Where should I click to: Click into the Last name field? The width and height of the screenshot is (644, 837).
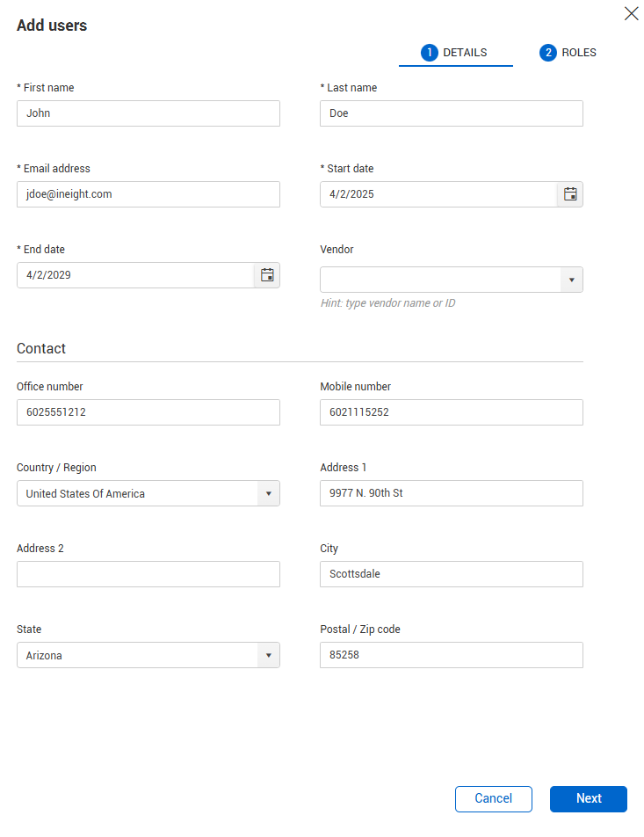tap(452, 113)
